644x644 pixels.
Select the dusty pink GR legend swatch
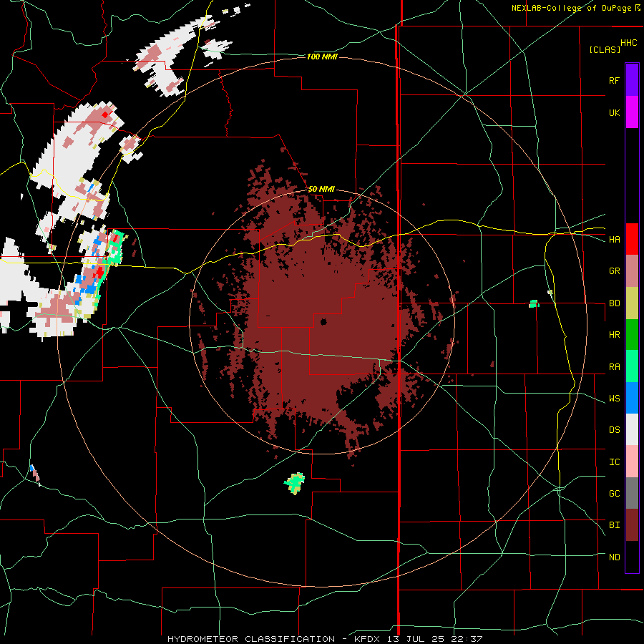[x=632, y=271]
